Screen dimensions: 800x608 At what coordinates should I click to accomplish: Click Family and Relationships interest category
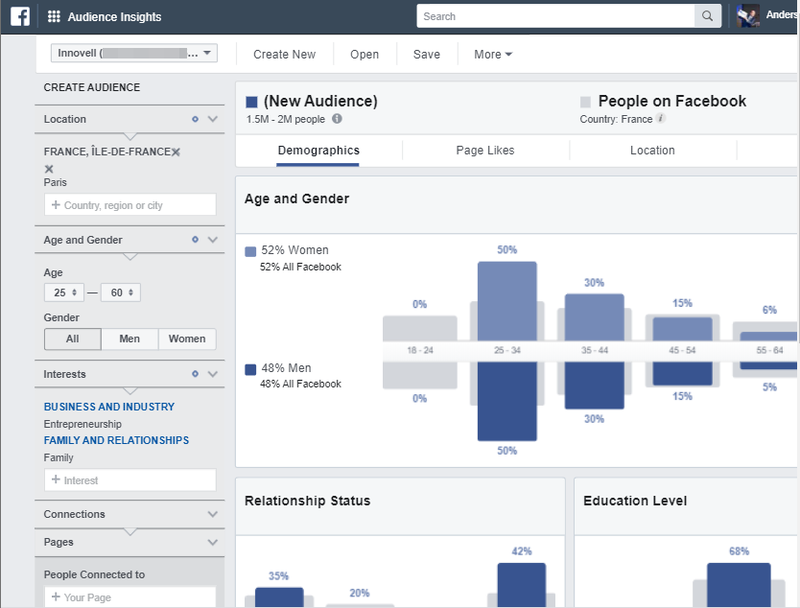[x=116, y=440]
